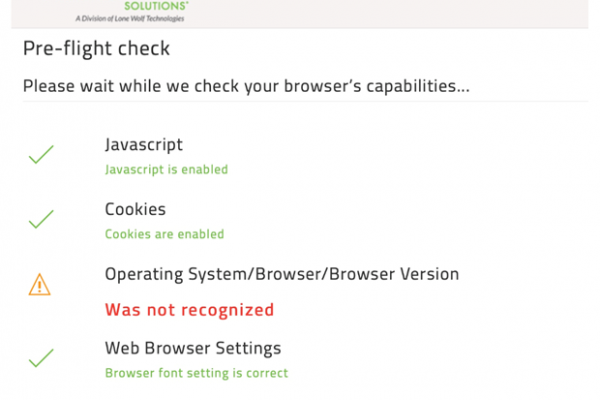Screen dimensions: 600x400
Task: Click the Operating System/Browser/Browser Version title
Action: (282, 274)
